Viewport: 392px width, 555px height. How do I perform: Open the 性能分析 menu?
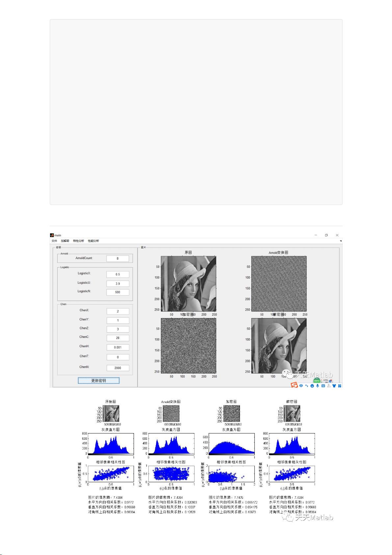[93, 241]
